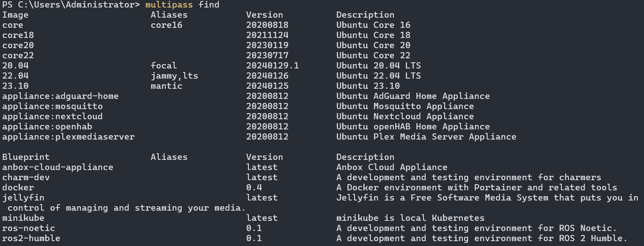
Task: Click description mentioning 'ROS 2 Humble'
Action: pyautogui.click(x=482, y=238)
